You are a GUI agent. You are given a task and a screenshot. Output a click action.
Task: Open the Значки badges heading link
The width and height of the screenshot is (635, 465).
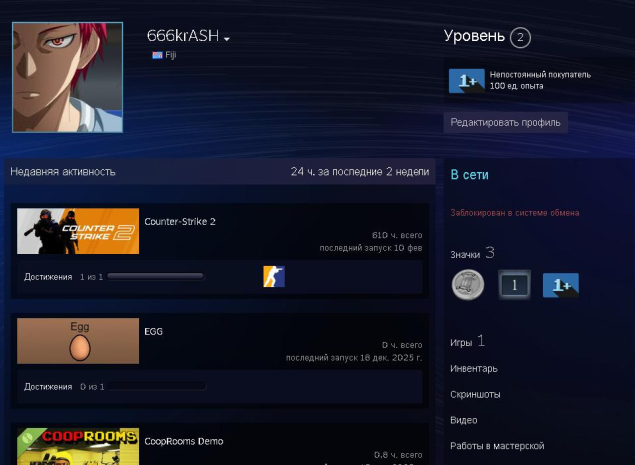(x=465, y=254)
